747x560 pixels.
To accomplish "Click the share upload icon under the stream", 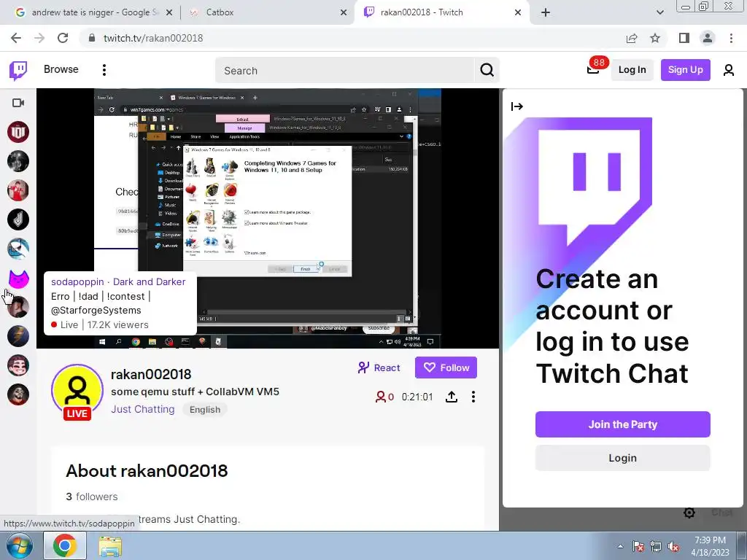I will [x=452, y=397].
